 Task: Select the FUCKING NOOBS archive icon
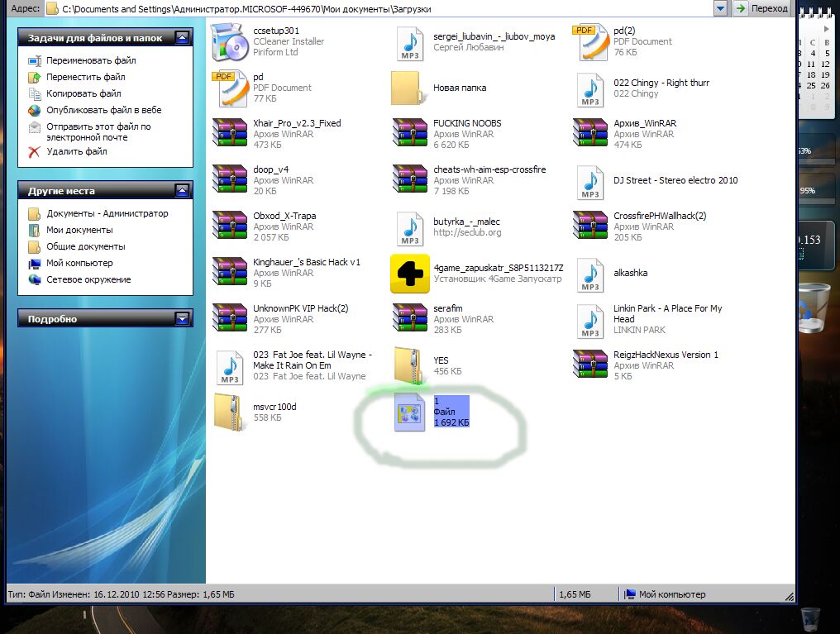coord(410,132)
